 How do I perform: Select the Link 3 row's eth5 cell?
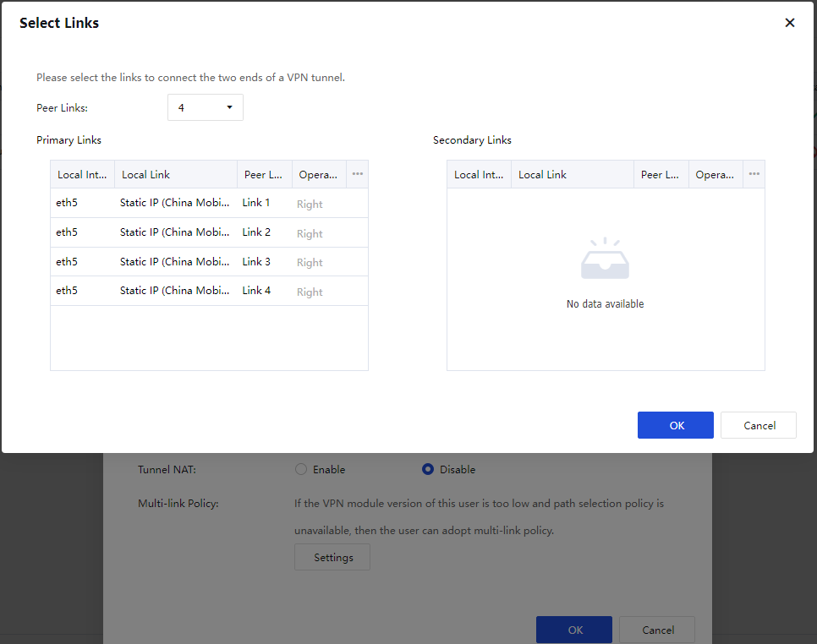[67, 262]
